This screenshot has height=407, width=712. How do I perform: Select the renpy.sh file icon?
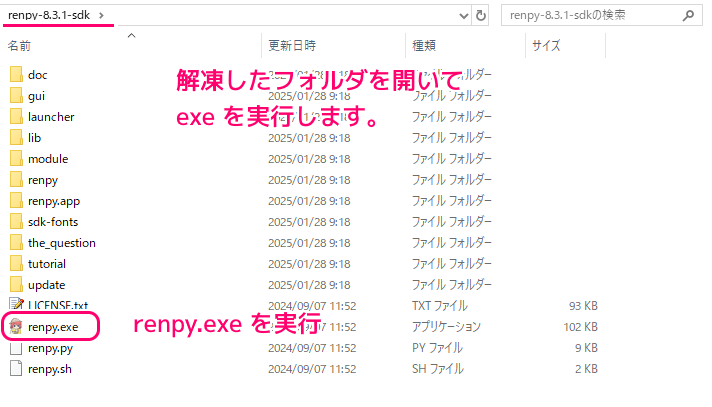tap(16, 369)
